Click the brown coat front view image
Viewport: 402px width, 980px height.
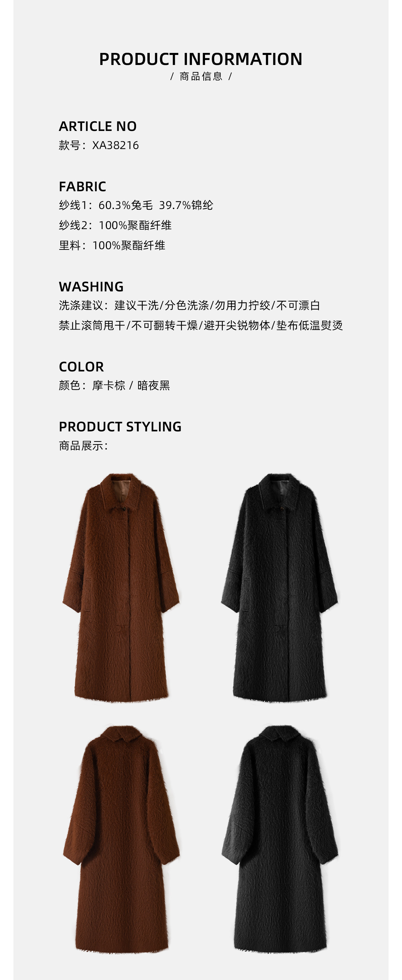(x=121, y=587)
